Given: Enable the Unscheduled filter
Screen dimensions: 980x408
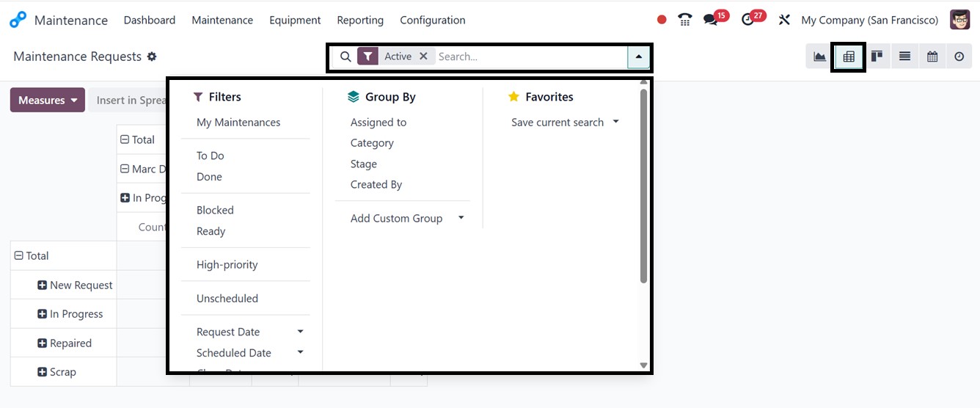Looking at the screenshot, I should [227, 299].
